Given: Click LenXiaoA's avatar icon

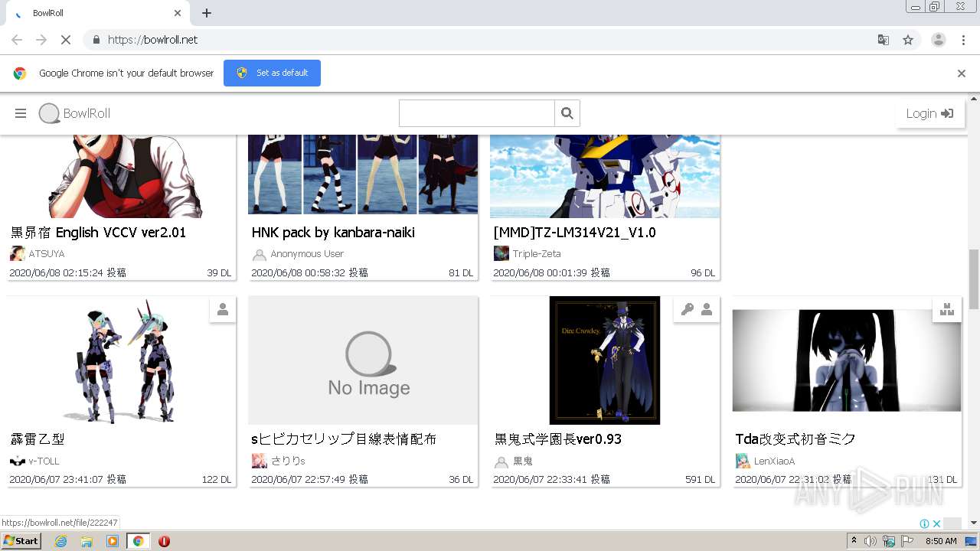Looking at the screenshot, I should [743, 461].
